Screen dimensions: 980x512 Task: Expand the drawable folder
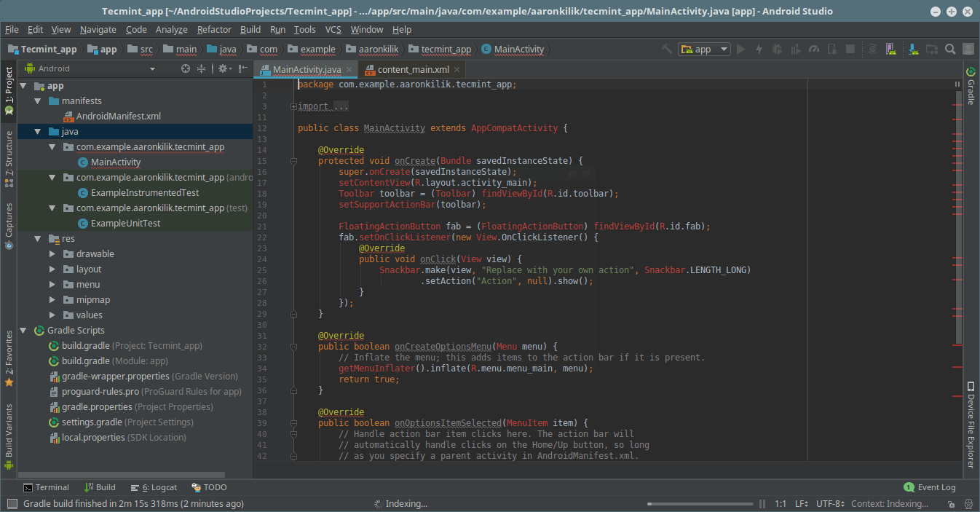coord(52,254)
